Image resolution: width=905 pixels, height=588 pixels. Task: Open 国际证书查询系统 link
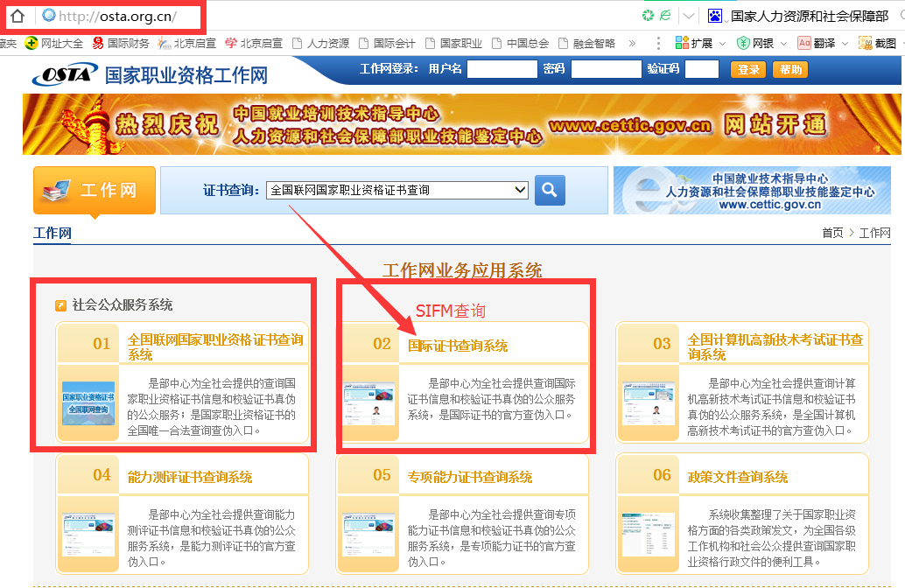click(x=458, y=346)
